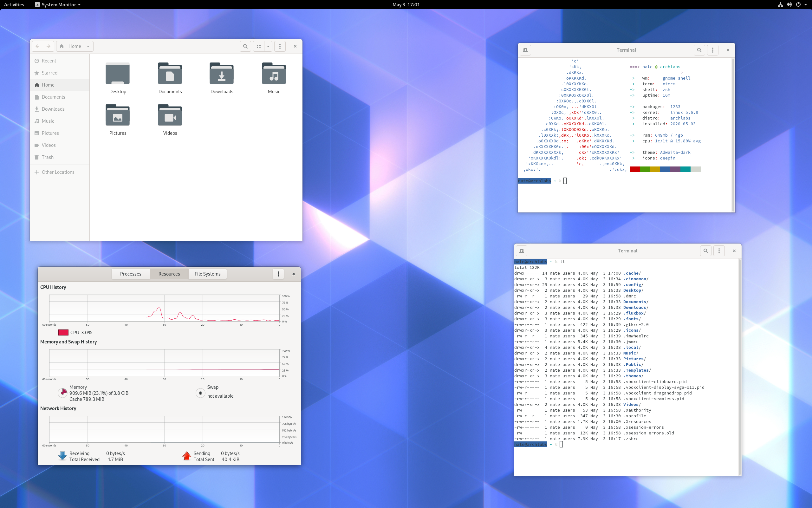Viewport: 812px width, 508px height.
Task: Click Memory 909.6 MiB usage text
Action: click(x=99, y=393)
